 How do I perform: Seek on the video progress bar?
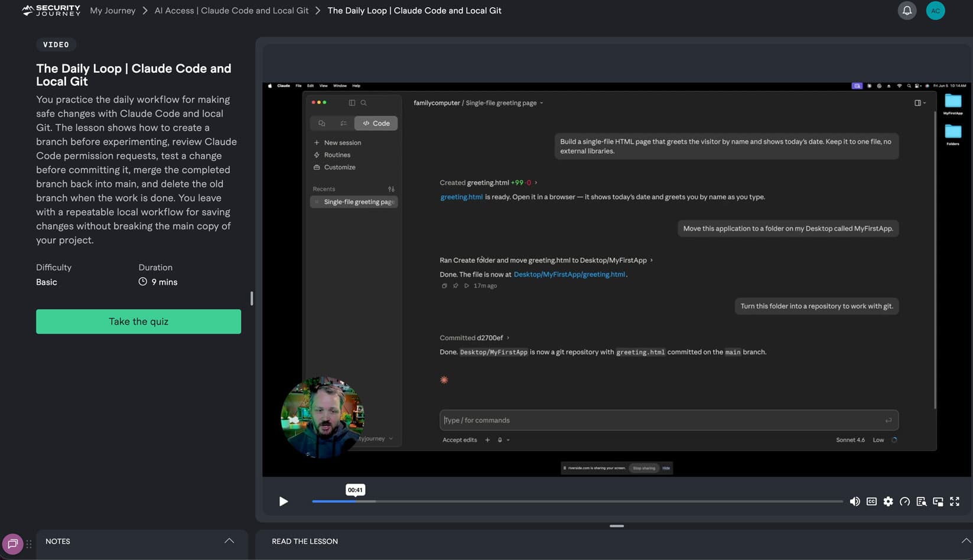pos(578,502)
